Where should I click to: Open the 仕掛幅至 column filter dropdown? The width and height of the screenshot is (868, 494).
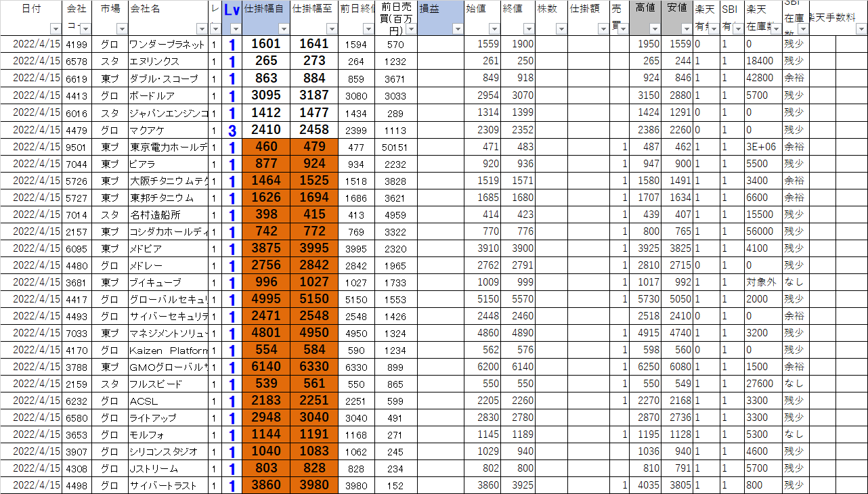click(332, 29)
